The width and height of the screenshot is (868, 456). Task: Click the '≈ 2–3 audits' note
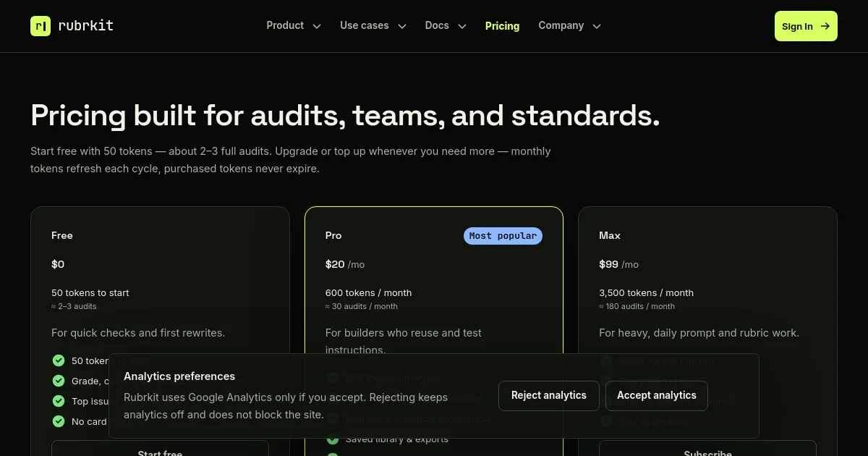[x=74, y=306]
